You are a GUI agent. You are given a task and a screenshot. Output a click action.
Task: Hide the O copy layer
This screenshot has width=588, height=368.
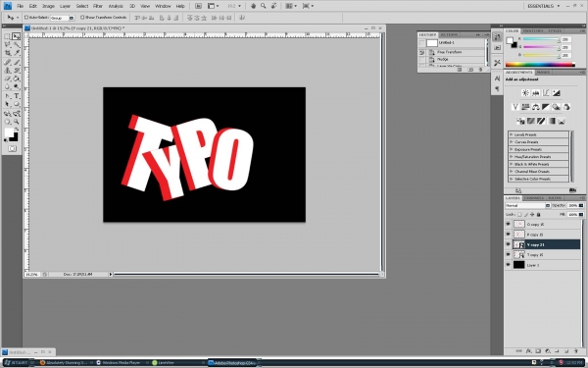tap(508, 224)
